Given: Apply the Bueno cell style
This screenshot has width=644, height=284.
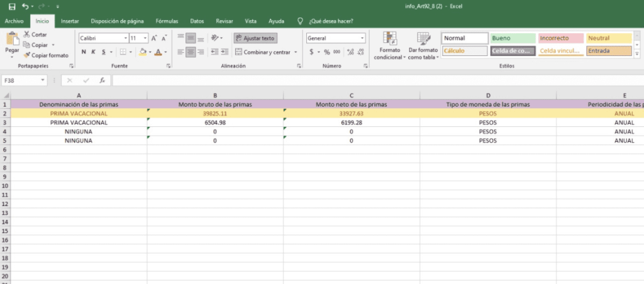Looking at the screenshot, I should pyautogui.click(x=512, y=38).
